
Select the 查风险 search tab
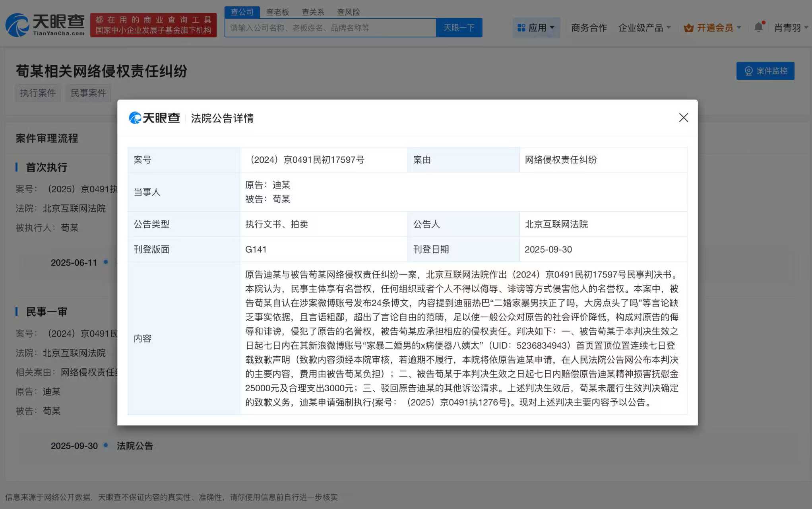tap(348, 12)
